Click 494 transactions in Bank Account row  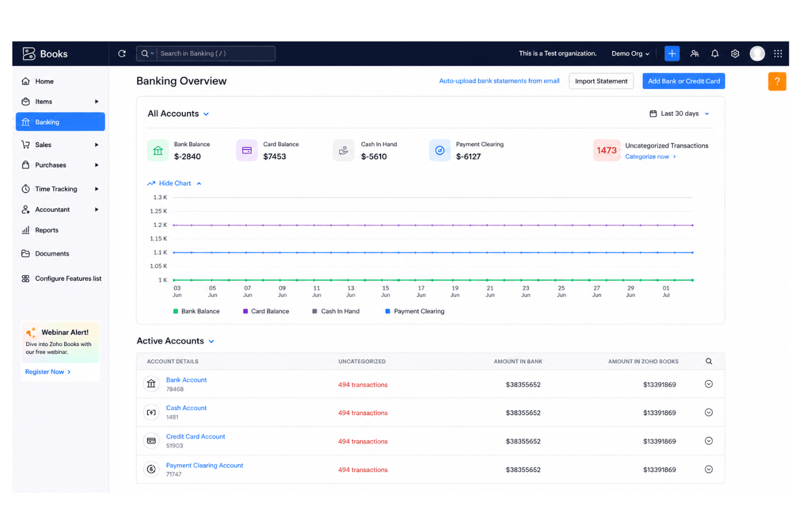point(363,385)
